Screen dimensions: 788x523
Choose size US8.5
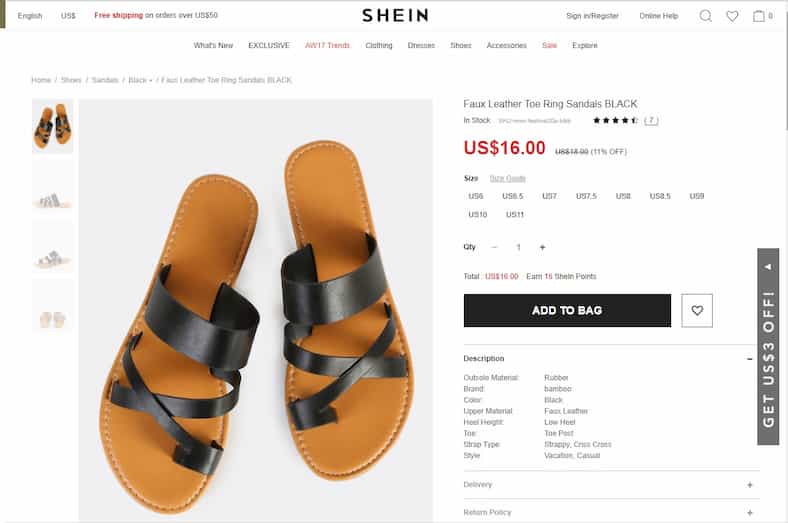(660, 196)
